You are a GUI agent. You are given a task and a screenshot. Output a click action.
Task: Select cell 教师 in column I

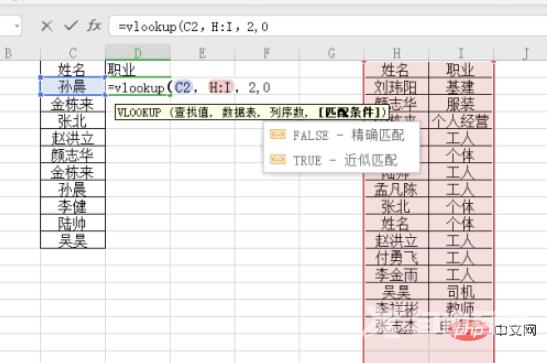pos(461,309)
